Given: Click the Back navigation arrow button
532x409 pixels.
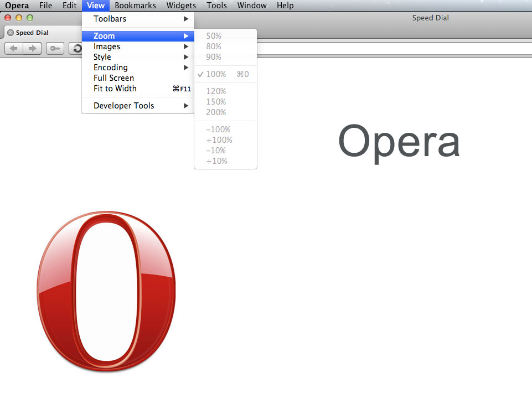Looking at the screenshot, I should tap(14, 49).
